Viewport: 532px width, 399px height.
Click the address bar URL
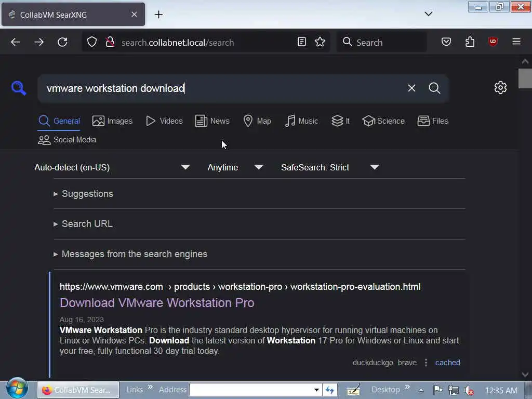coord(178,43)
